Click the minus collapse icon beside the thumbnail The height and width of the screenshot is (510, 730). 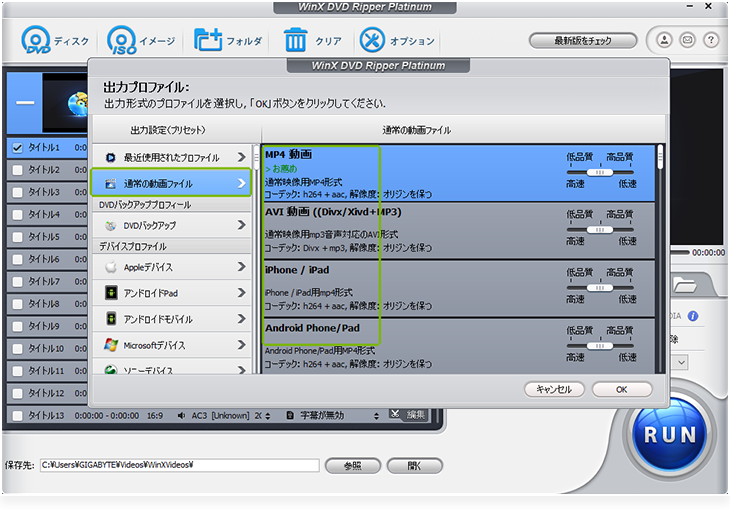25,102
